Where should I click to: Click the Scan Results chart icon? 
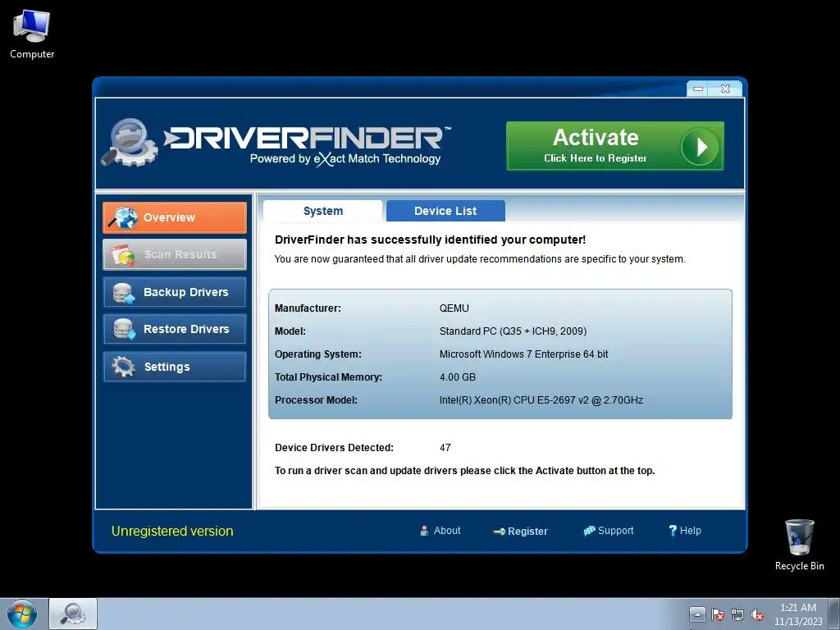tap(123, 255)
